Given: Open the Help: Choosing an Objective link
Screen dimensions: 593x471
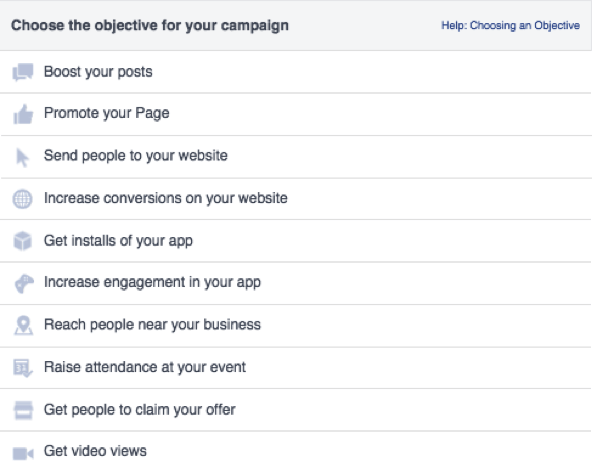Looking at the screenshot, I should (510, 26).
